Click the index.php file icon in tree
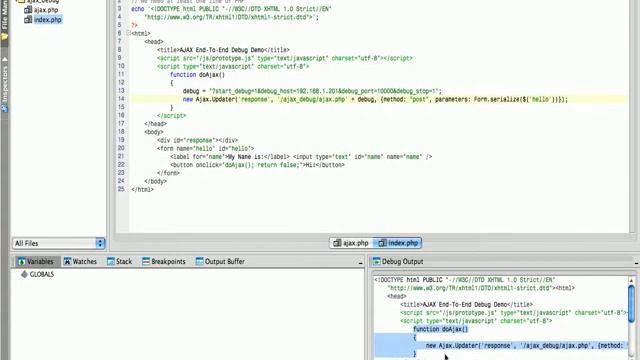 (x=28, y=19)
